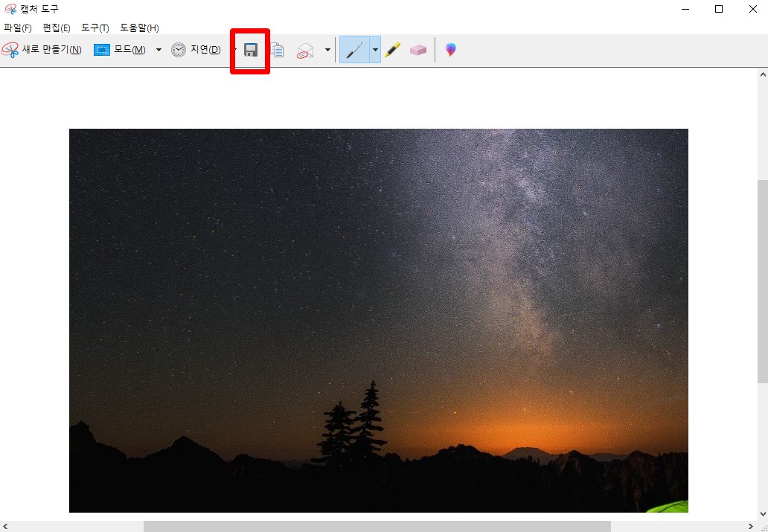Open the Pen options dropdown arrow
This screenshot has height=532, width=768.
click(x=375, y=49)
